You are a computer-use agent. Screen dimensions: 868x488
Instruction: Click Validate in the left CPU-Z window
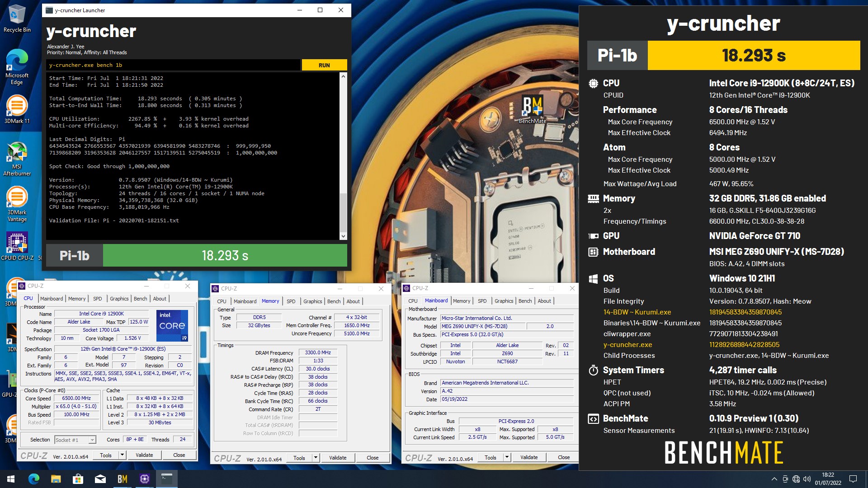pyautogui.click(x=144, y=455)
